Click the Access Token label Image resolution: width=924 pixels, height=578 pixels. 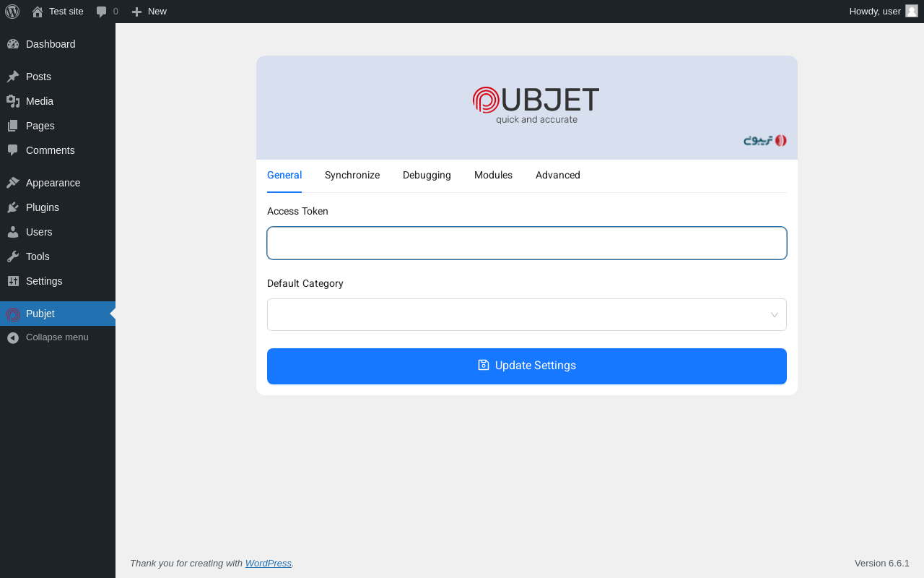[x=297, y=211]
